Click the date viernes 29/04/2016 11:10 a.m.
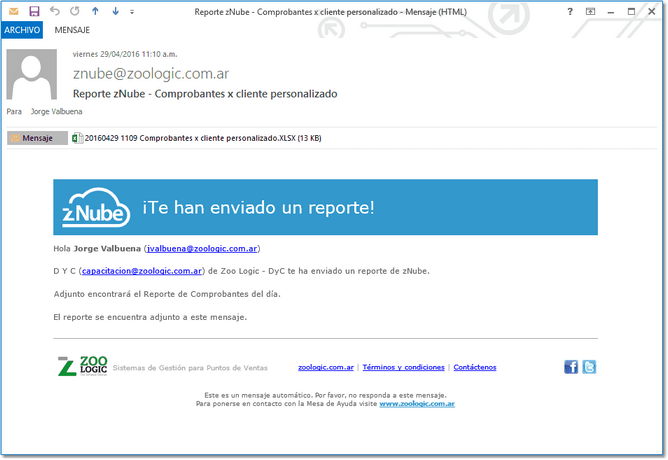This screenshot has width=668, height=460. pos(125,54)
